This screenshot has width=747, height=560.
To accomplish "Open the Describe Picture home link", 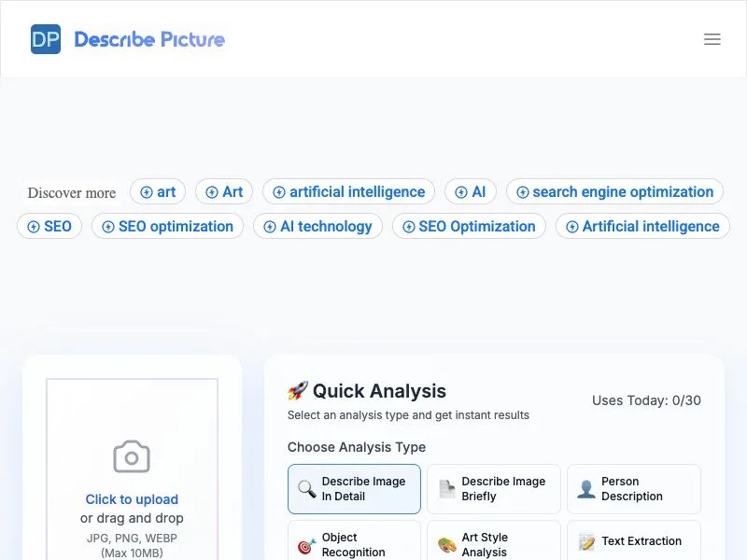I will click(x=149, y=39).
